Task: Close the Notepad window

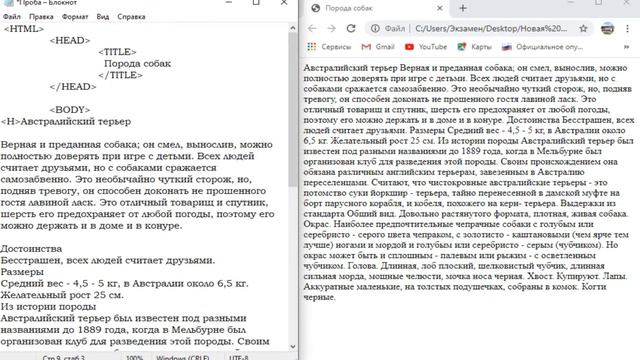Action: (284, 2)
